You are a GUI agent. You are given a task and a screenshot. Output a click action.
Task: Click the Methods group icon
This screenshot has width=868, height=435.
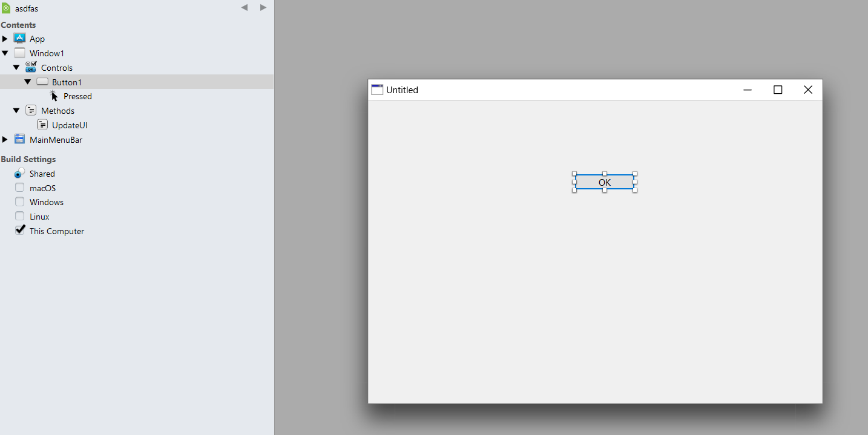(x=31, y=111)
